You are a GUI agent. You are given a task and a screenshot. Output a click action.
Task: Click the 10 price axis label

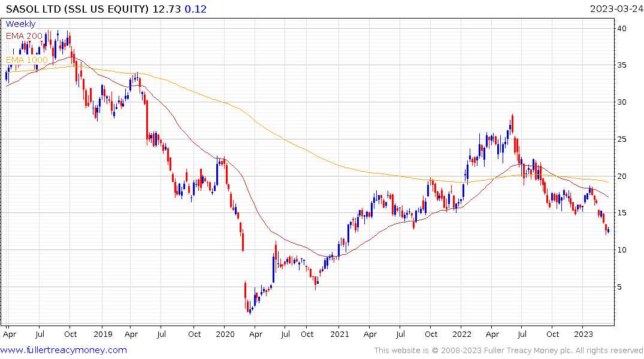point(621,250)
